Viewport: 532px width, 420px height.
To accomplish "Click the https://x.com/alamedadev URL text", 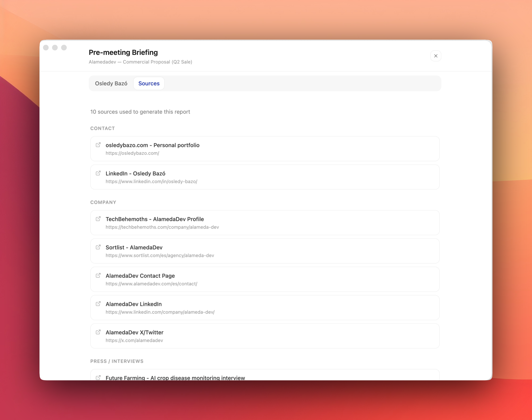I will pos(134,340).
